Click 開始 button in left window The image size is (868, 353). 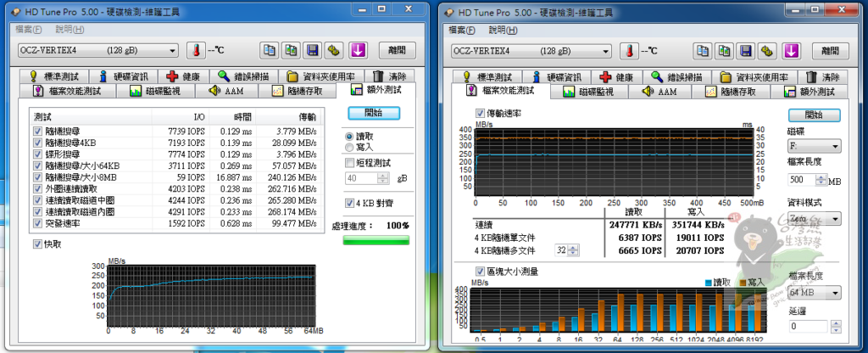pyautogui.click(x=374, y=113)
